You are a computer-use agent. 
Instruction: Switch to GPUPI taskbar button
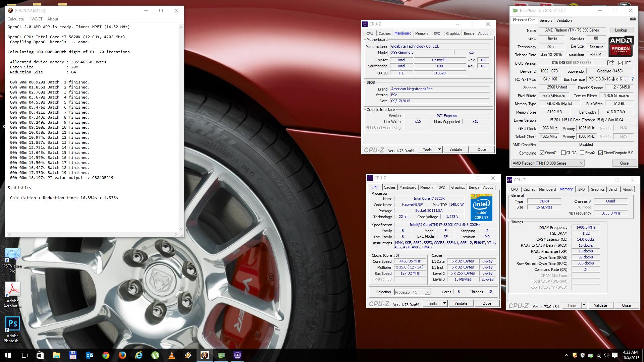[x=204, y=355]
